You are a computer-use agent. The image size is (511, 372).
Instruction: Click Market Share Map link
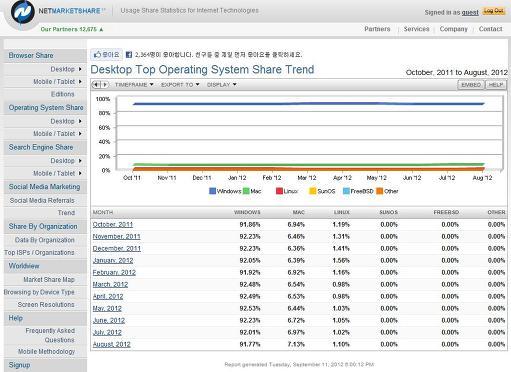pyautogui.click(x=49, y=280)
